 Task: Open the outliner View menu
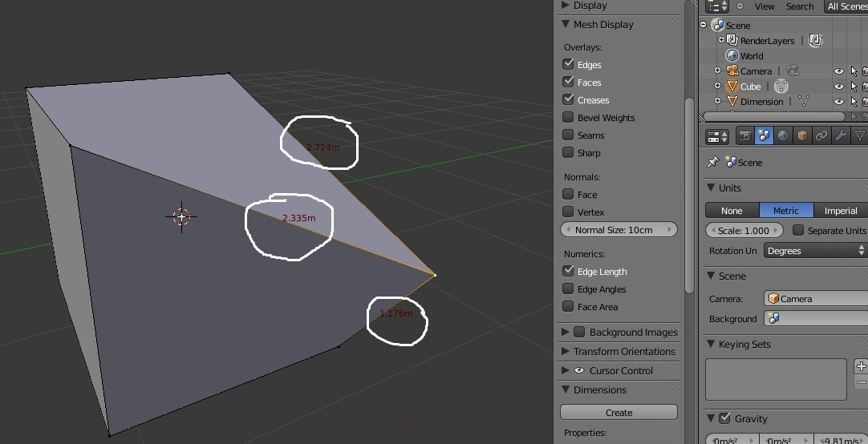[765, 6]
